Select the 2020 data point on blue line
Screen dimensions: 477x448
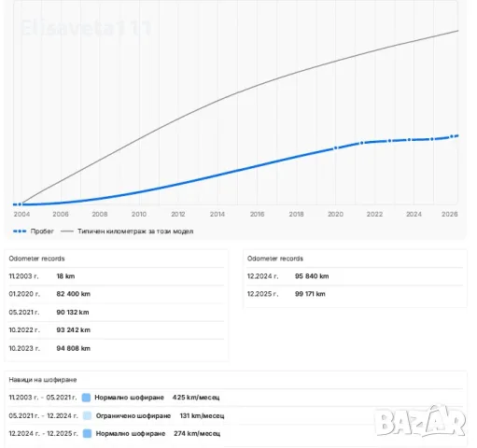pyautogui.click(x=335, y=148)
